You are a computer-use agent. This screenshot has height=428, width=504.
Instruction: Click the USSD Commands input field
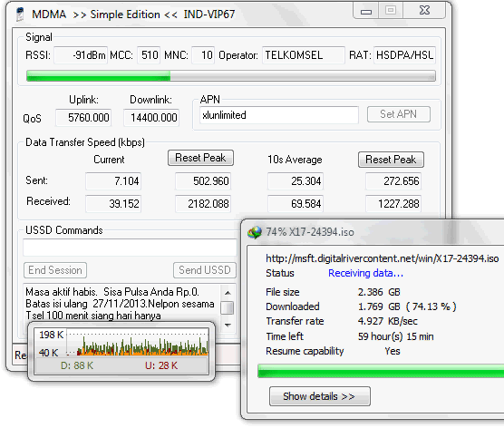tap(130, 248)
